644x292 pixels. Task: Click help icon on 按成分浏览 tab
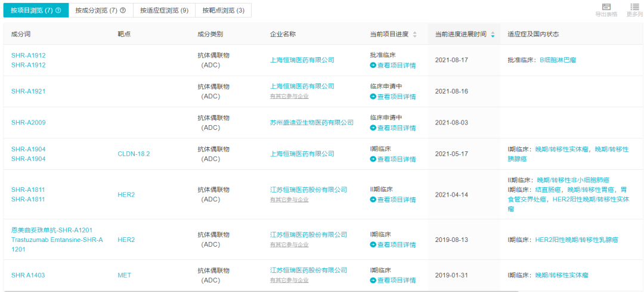(122, 11)
